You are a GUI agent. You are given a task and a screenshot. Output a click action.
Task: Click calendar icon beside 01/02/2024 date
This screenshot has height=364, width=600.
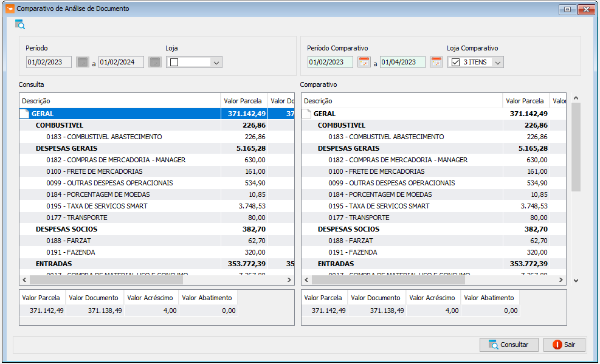click(154, 62)
